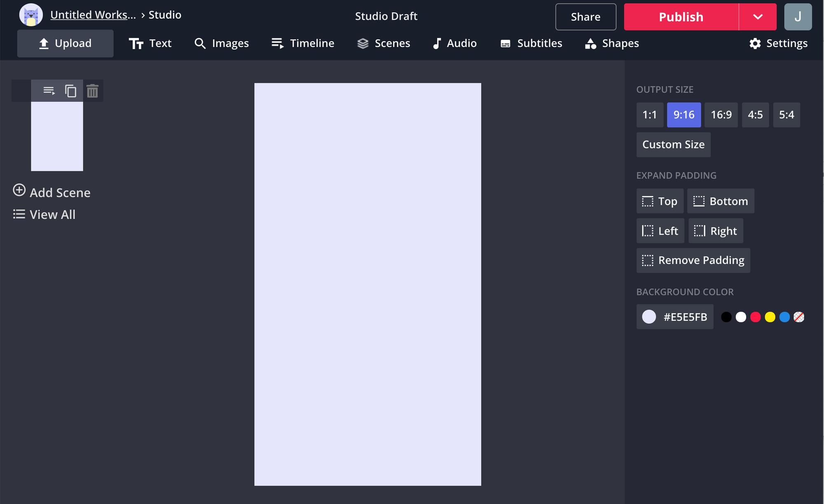Image resolution: width=824 pixels, height=504 pixels.
Task: Expand the Publish dropdown arrow
Action: tap(757, 17)
